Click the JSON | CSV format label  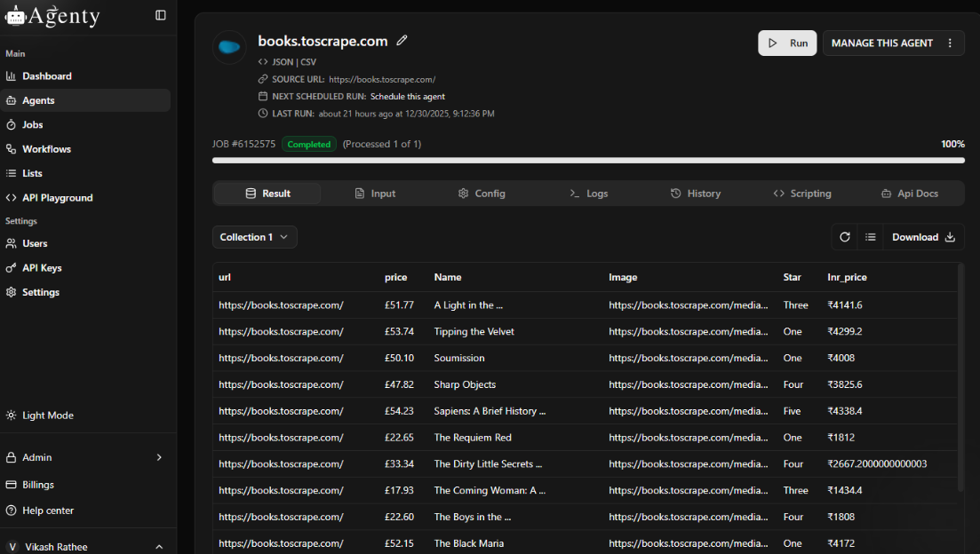click(x=294, y=62)
